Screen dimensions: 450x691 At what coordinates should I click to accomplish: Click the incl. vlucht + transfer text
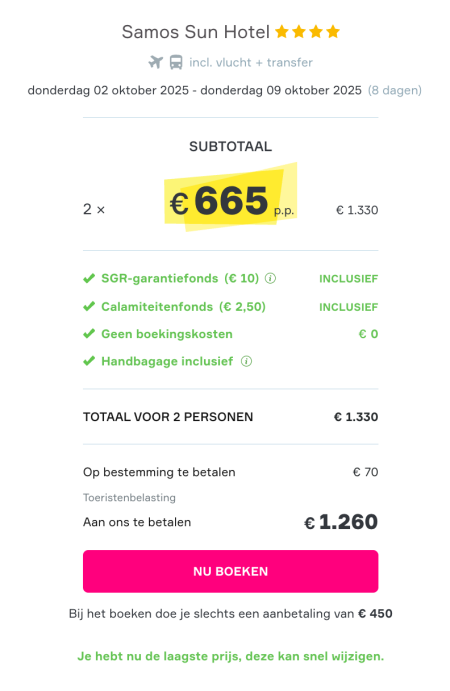click(x=251, y=63)
